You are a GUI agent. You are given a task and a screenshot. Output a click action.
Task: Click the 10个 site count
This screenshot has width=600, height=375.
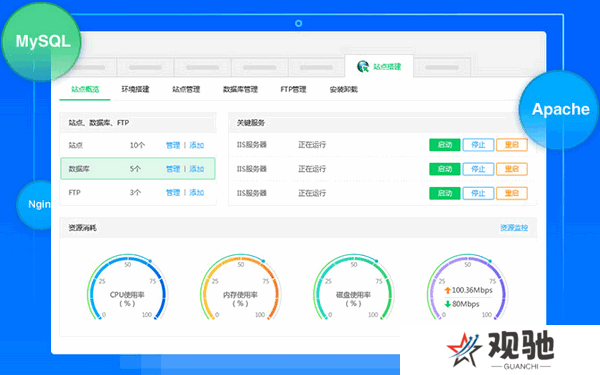[137, 145]
